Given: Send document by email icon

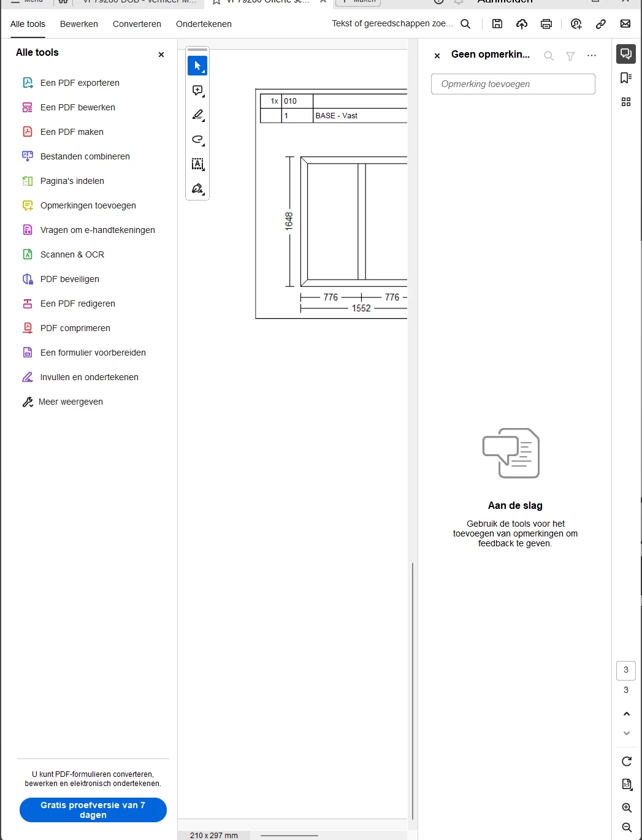Looking at the screenshot, I should coord(625,24).
